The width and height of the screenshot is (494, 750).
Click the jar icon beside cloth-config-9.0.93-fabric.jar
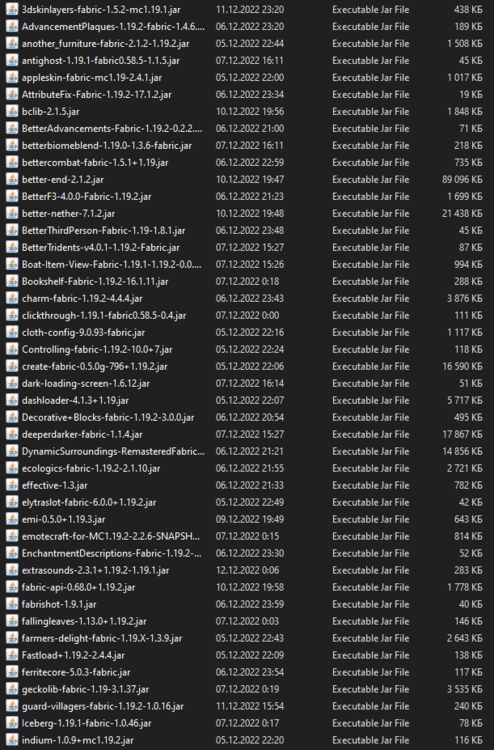pyautogui.click(x=12, y=332)
